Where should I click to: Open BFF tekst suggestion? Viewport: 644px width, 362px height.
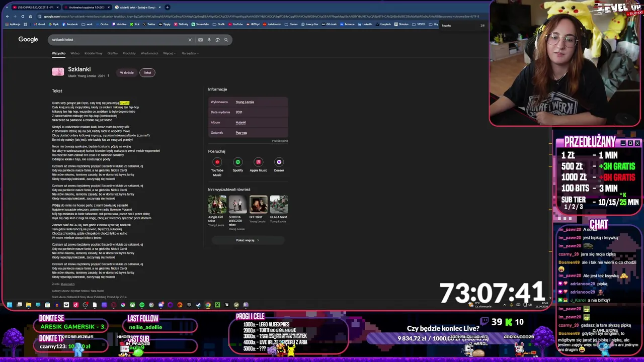[x=258, y=209]
